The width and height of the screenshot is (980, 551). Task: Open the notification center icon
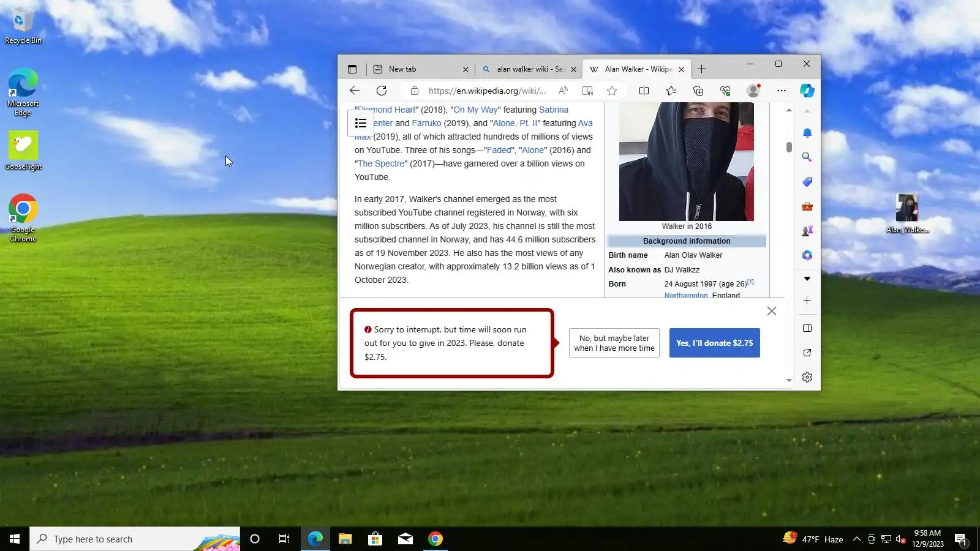point(960,539)
